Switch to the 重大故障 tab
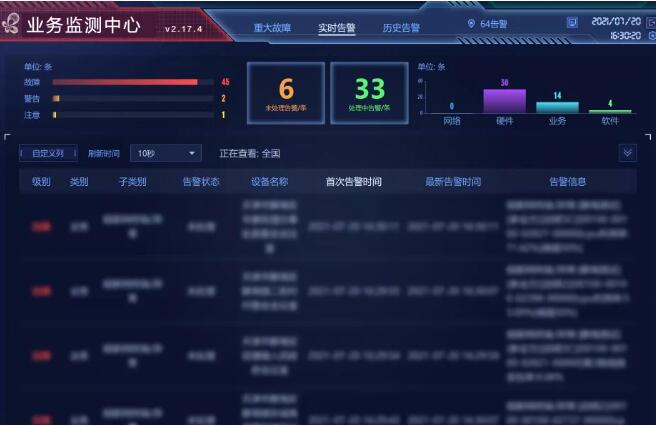The width and height of the screenshot is (656, 426). coord(272,28)
